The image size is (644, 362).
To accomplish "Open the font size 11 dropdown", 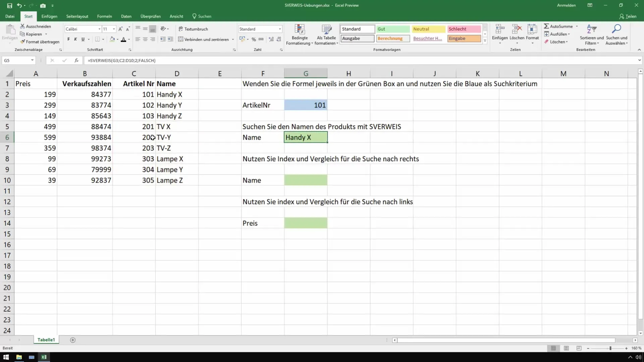I will 114,29.
